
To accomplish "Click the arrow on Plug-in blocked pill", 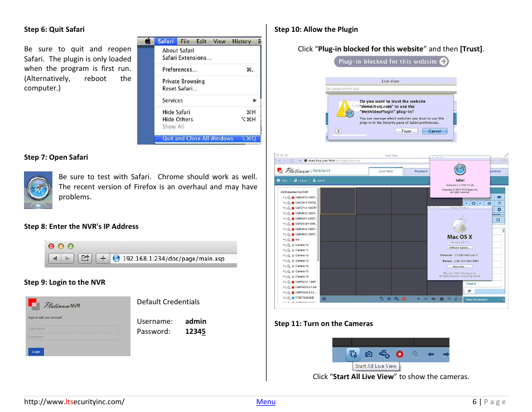I will click(443, 61).
